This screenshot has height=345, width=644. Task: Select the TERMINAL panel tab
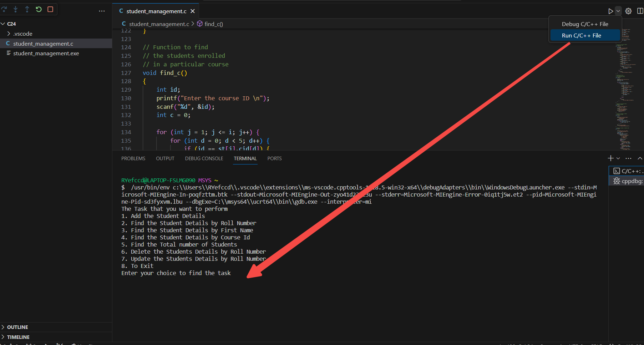pyautogui.click(x=245, y=158)
